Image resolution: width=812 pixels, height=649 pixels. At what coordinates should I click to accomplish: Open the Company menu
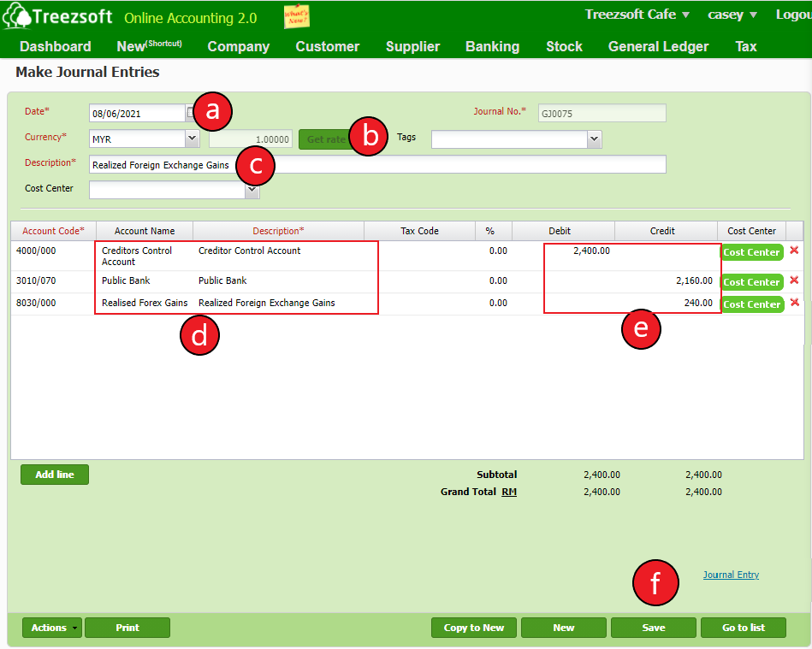(x=238, y=46)
